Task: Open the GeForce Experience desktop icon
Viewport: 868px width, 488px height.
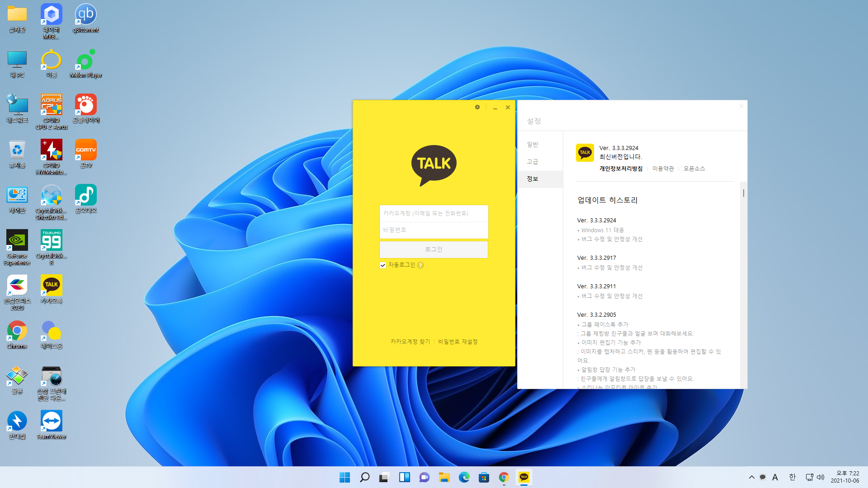Action: click(17, 247)
